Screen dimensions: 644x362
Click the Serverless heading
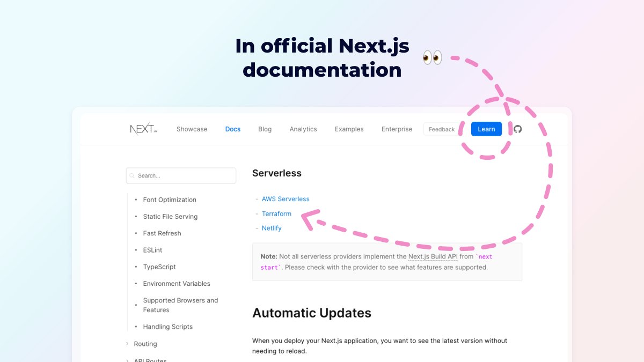[277, 173]
